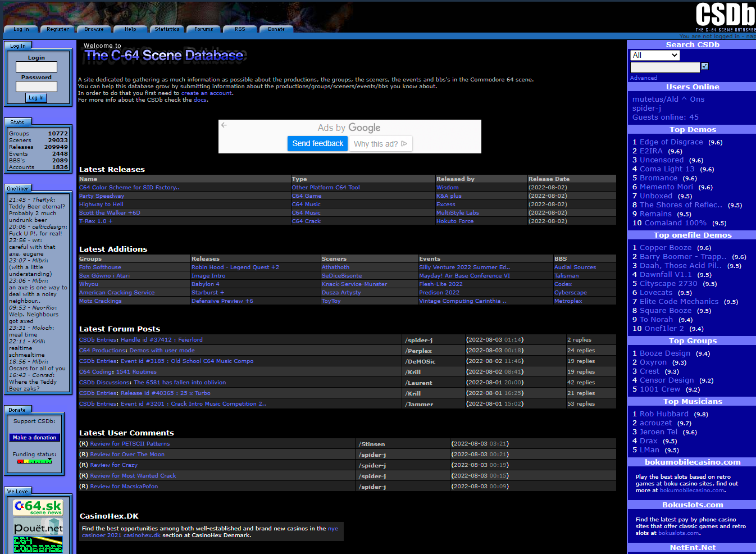Open the docs link in the intro text
The width and height of the screenshot is (756, 554).
201,100
